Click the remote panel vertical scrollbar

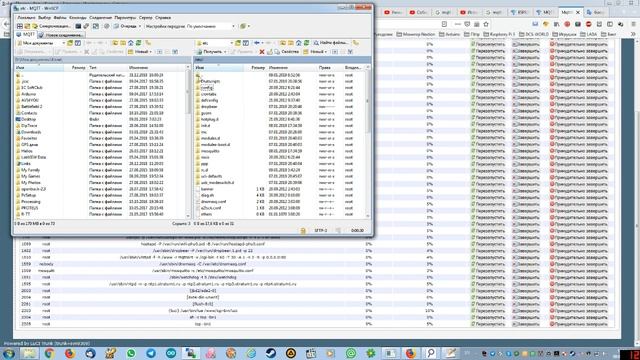(368, 143)
